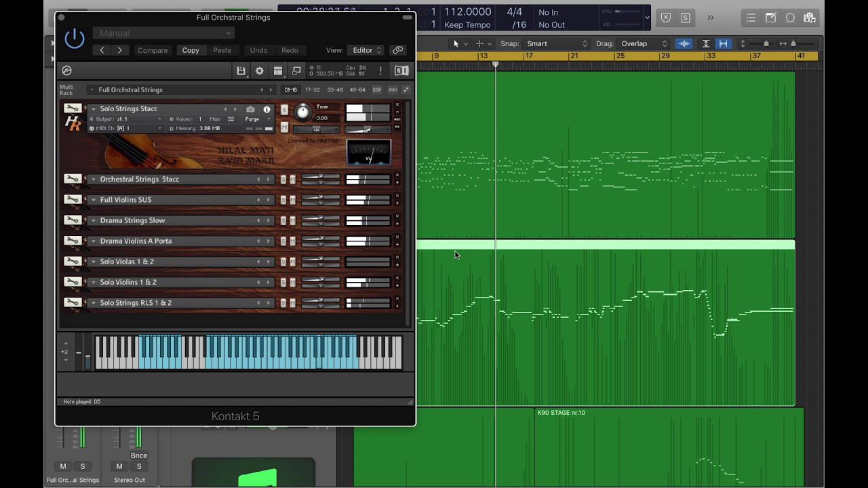The image size is (868, 488).
Task: Open media browser icon in Logic
Action: point(810,18)
